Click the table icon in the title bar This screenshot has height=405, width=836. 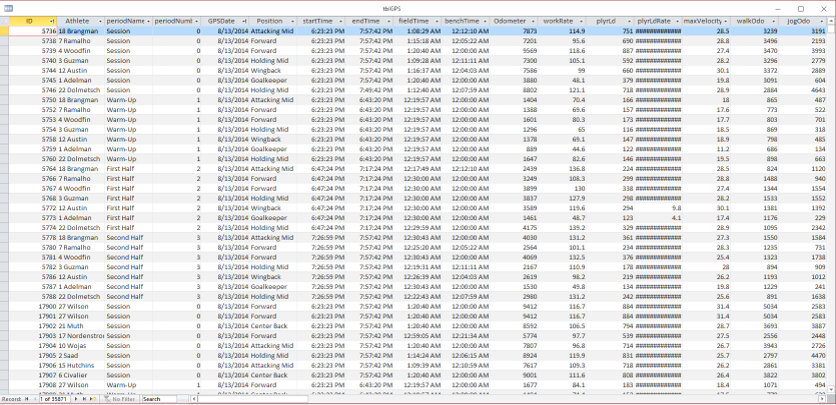point(7,7)
